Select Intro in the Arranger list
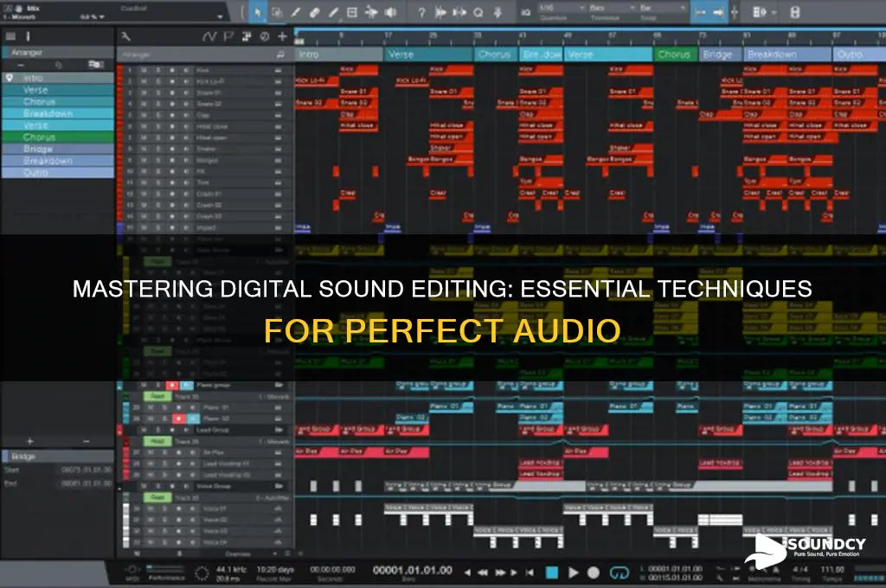Screen dimensions: 886x588 (58, 78)
